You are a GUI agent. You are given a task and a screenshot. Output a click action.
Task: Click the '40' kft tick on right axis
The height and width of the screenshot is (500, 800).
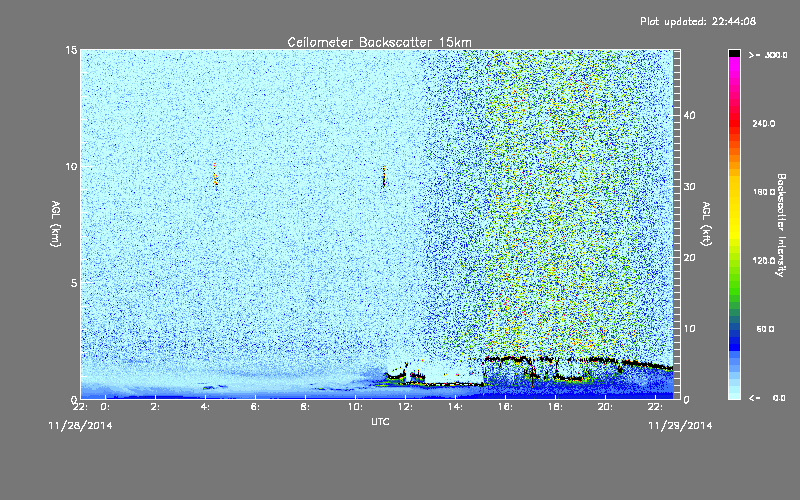pos(689,115)
